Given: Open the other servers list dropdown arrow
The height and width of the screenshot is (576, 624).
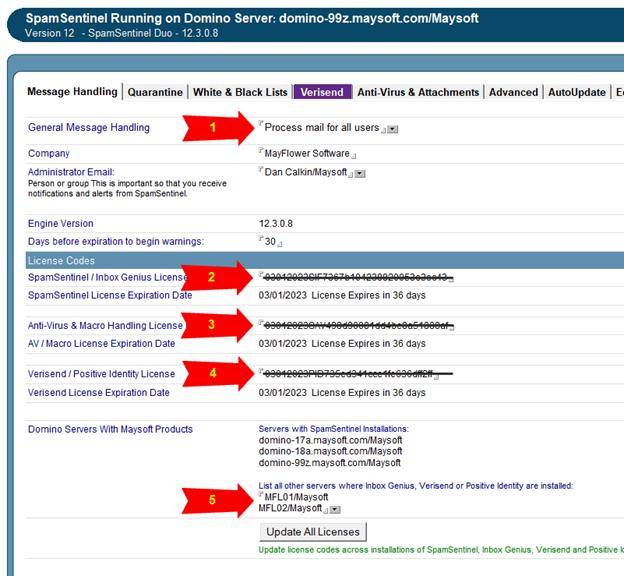Looking at the screenshot, I should [x=335, y=509].
